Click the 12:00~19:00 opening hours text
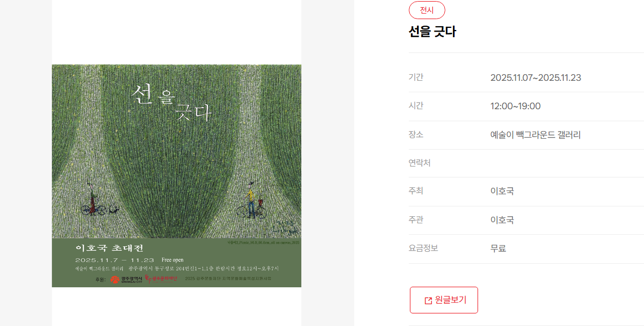This screenshot has width=644, height=326. (515, 106)
